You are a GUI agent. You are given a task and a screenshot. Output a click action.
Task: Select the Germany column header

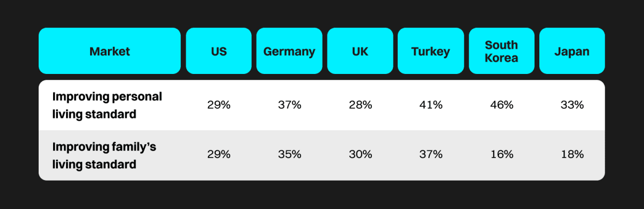tap(289, 51)
